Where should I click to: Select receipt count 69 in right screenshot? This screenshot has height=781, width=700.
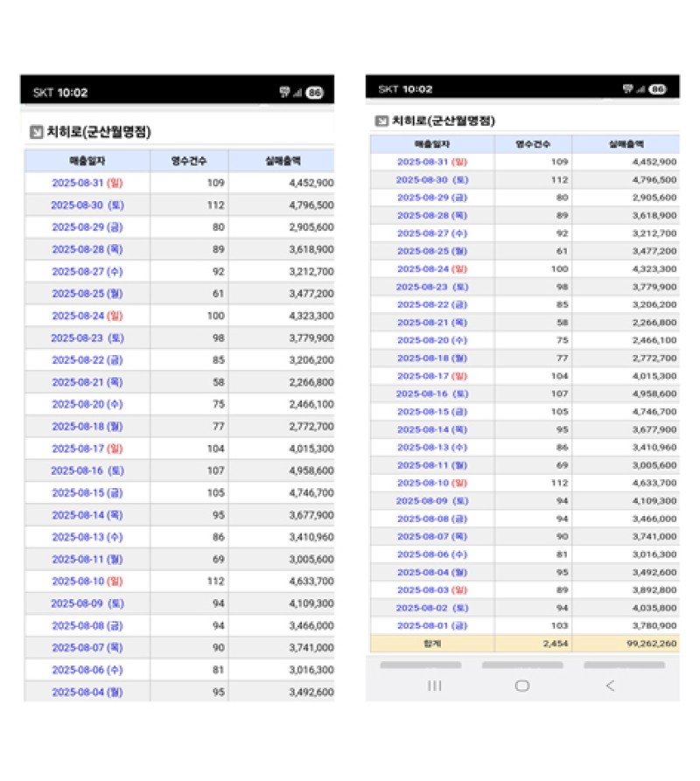[562, 465]
